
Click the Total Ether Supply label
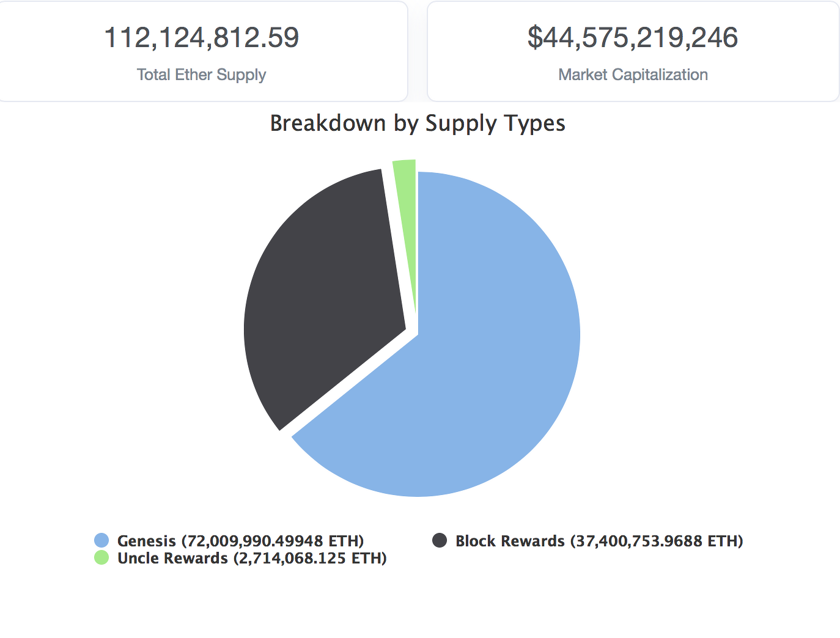[202, 75]
